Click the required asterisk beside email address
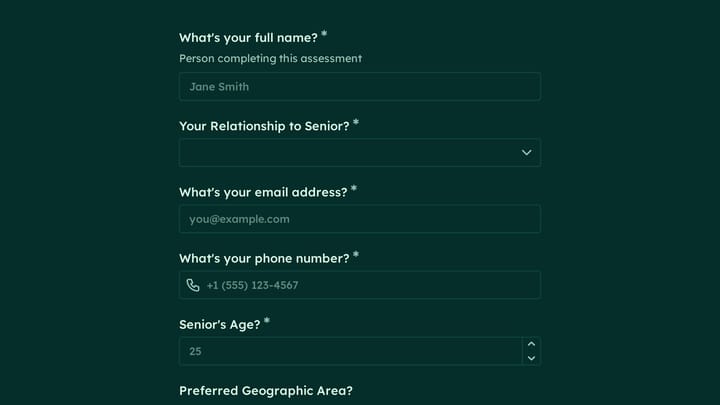 point(354,188)
